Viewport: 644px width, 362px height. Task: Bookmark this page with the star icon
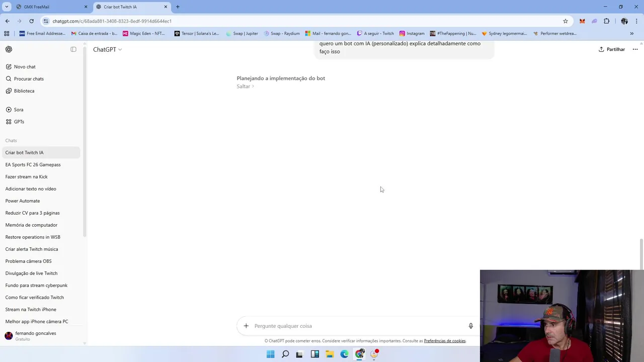(566, 21)
